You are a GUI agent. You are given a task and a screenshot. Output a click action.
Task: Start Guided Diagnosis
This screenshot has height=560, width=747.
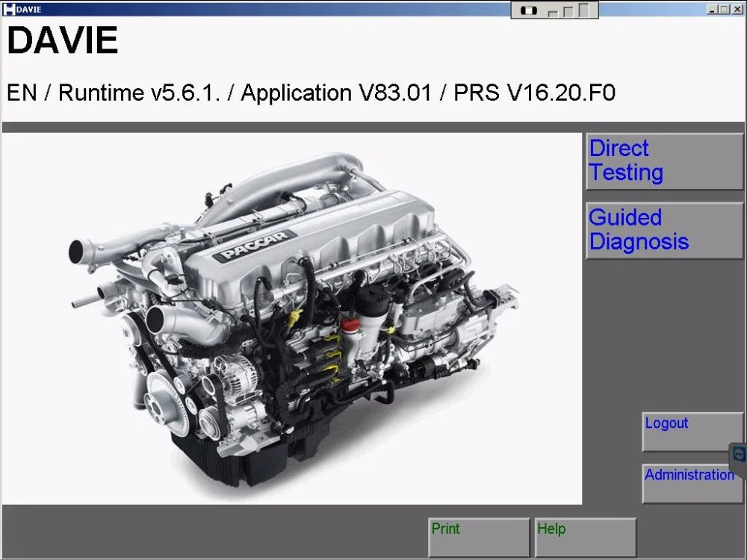coord(664,231)
